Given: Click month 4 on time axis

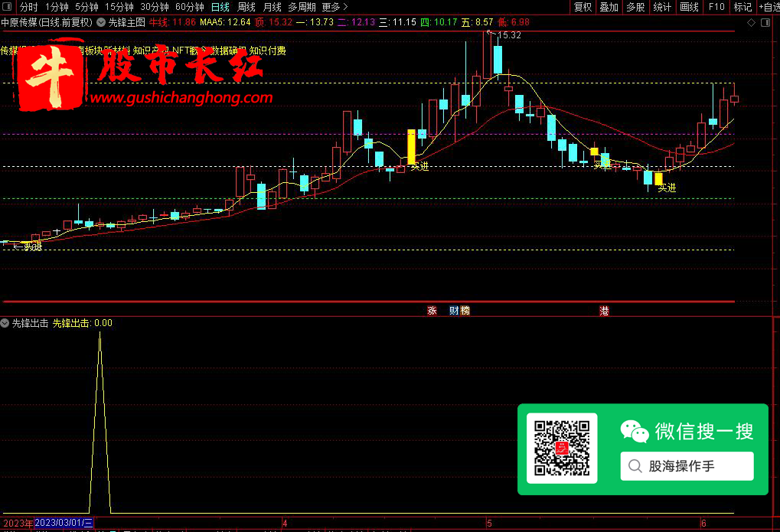Looking at the screenshot, I should [285, 523].
